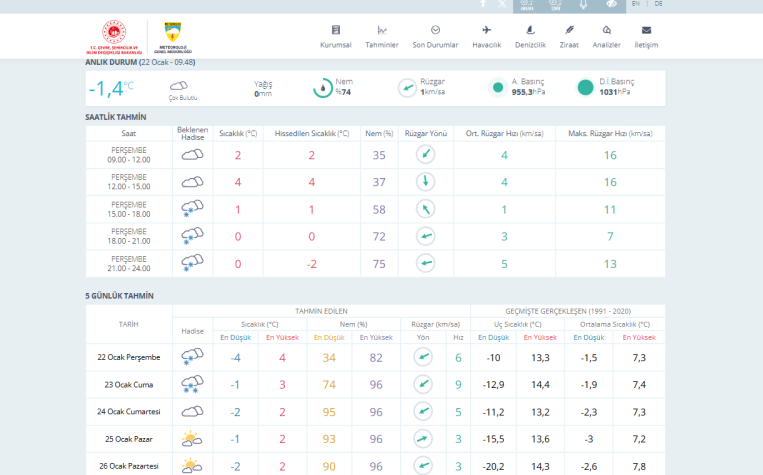Click the Ziraat leaf icon
Viewport: 763px width, 475px height.
pyautogui.click(x=569, y=30)
